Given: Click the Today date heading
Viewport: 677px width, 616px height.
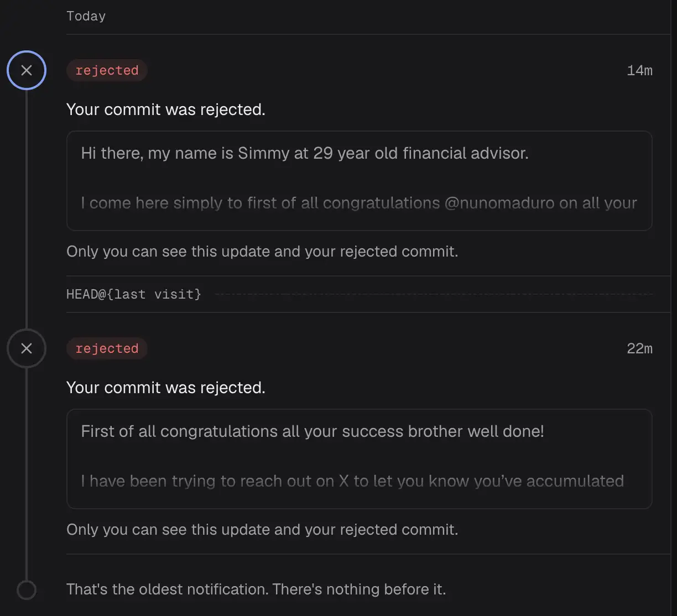Looking at the screenshot, I should point(86,16).
